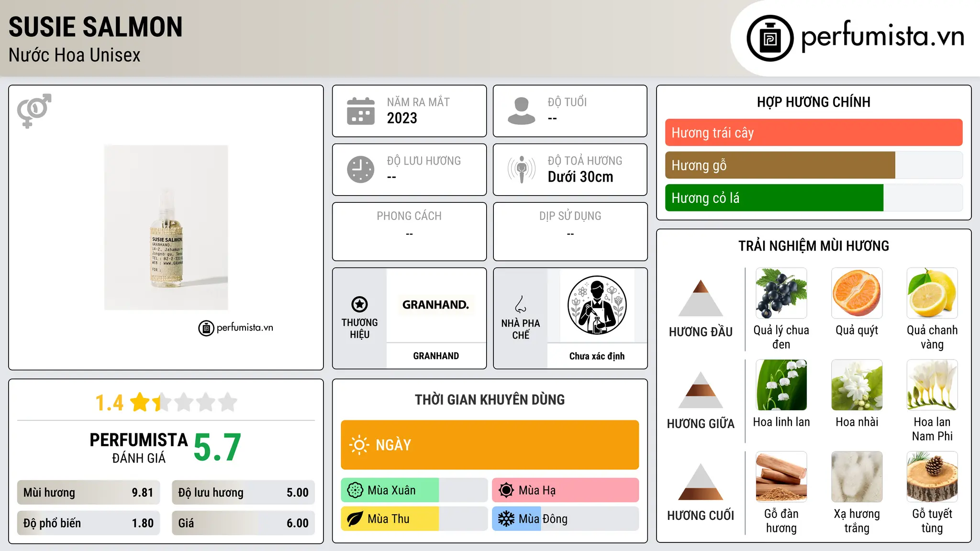Click the flower icon for Mùa Xuân
The image size is (980, 551).
(355, 490)
